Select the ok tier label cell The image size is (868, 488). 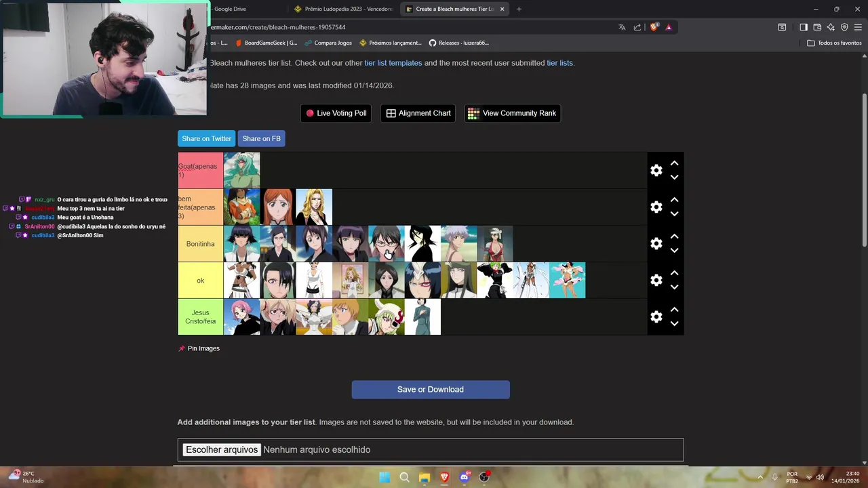pyautogui.click(x=201, y=280)
